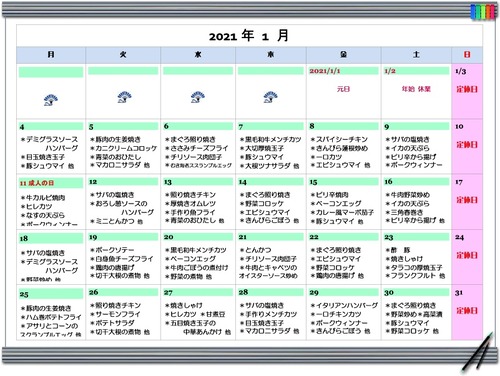Click the '2021 年 1 月' title
The image size is (500, 376).
coord(249,35)
